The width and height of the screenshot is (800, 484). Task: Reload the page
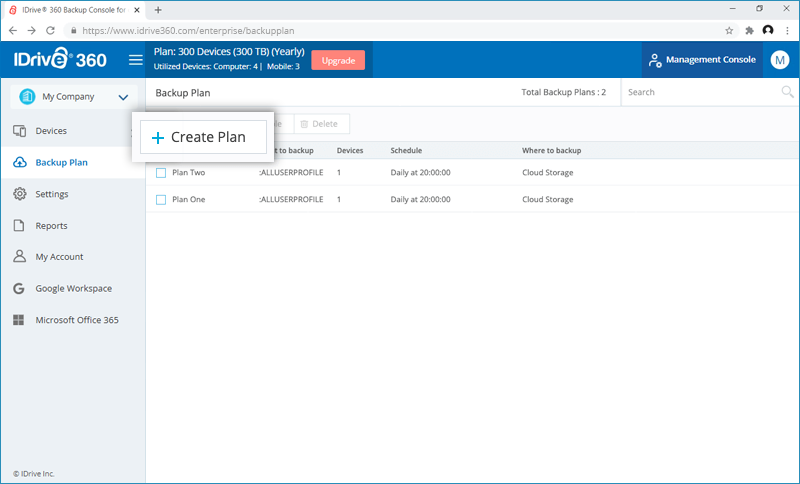click(50, 31)
